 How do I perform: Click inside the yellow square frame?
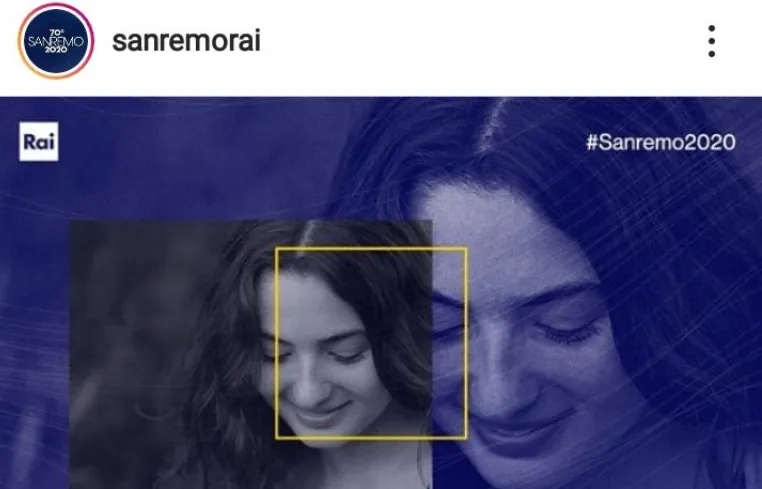tap(371, 343)
